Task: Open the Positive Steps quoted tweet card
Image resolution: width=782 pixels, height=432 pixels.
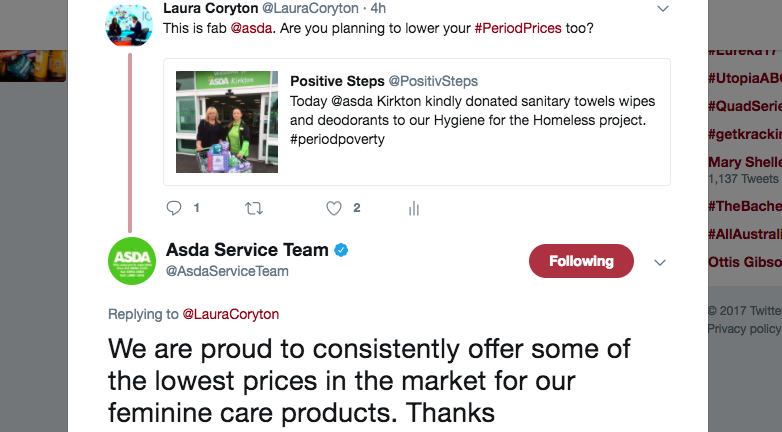Action: [x=417, y=122]
